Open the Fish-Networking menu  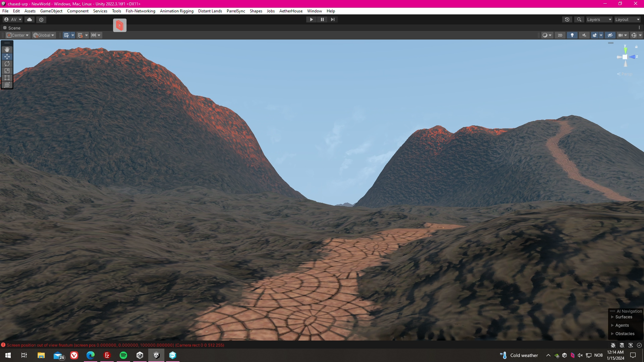tap(140, 11)
